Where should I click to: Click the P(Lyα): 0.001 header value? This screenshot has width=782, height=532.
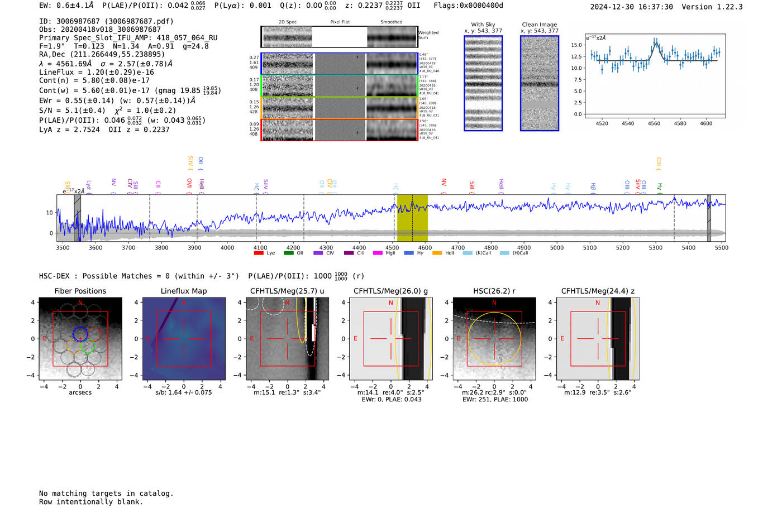(243, 6)
